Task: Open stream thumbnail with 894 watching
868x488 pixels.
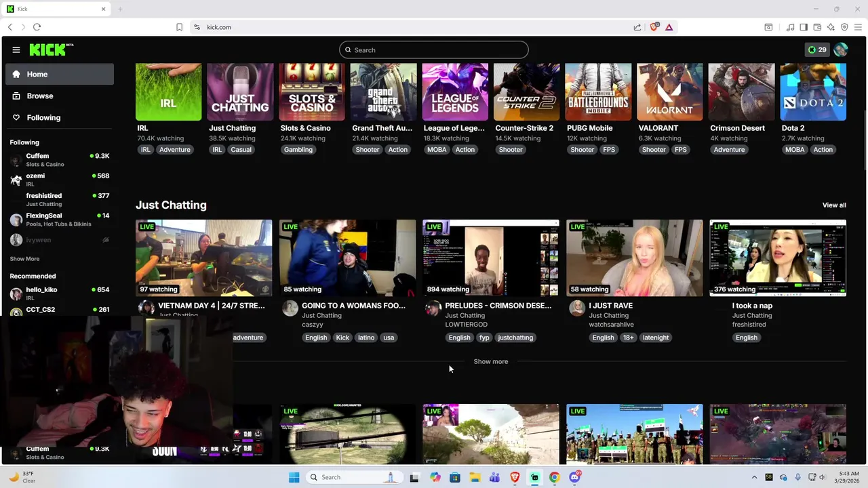Action: [491, 258]
